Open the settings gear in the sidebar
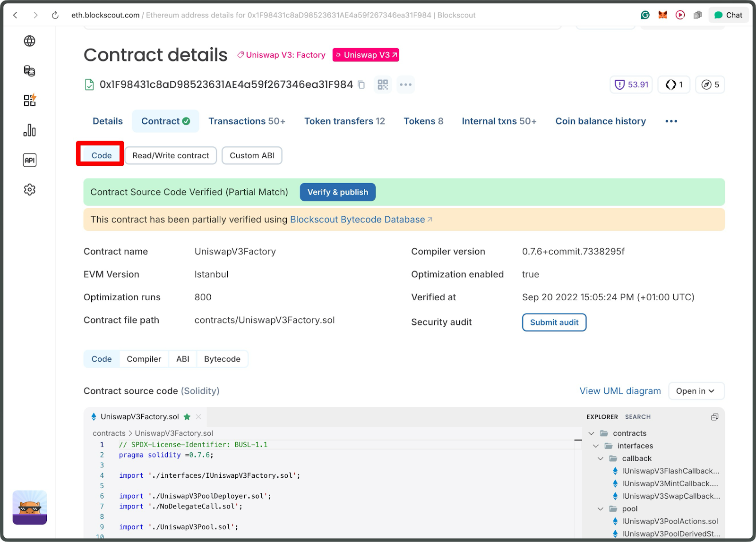Screen dimensions: 756x542 coord(30,189)
